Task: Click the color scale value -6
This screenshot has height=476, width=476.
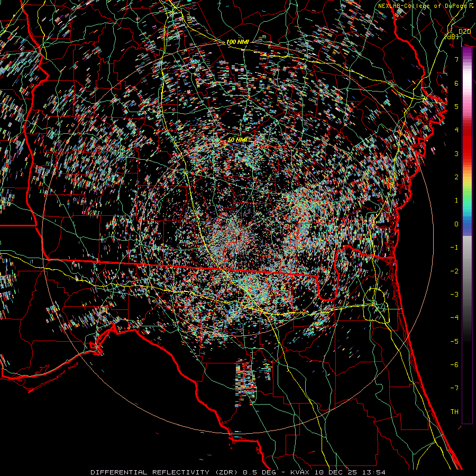Action: point(454,365)
